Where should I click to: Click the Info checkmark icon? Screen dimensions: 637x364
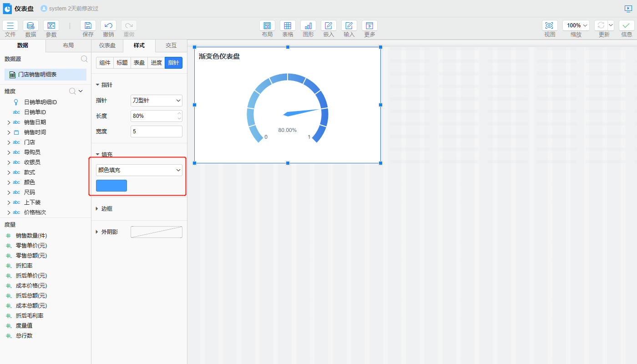click(627, 26)
